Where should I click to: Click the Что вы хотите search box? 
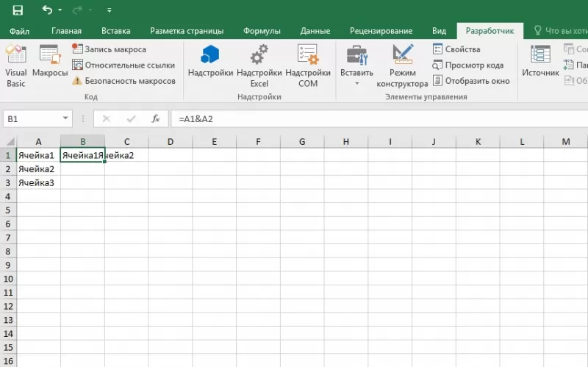(560, 31)
